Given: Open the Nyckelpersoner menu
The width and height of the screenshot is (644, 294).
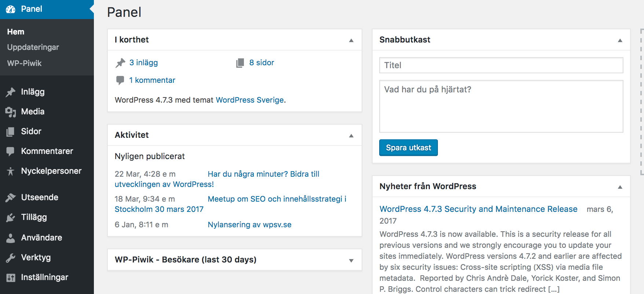Looking at the screenshot, I should point(47,171).
